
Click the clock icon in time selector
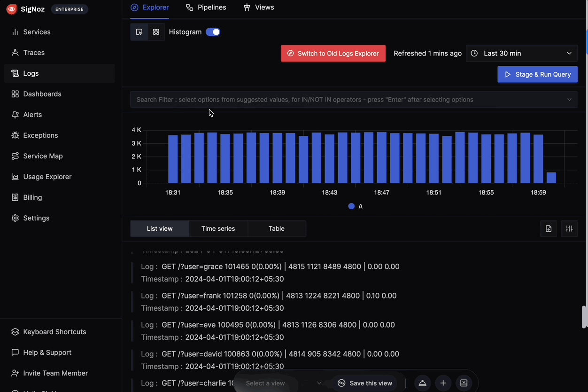[474, 54]
